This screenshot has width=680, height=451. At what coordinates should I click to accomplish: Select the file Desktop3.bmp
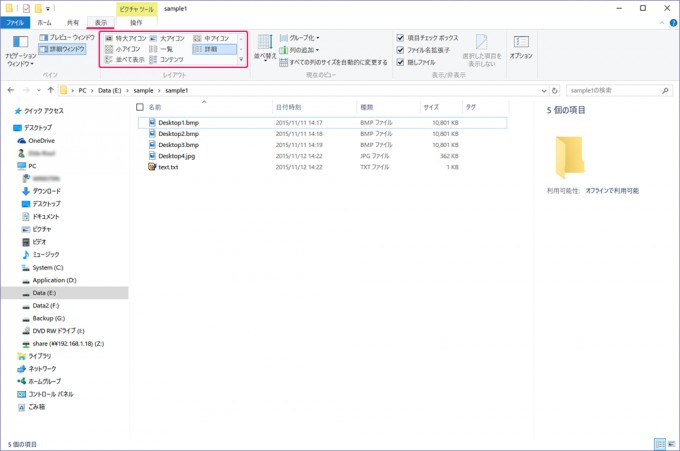(178, 145)
